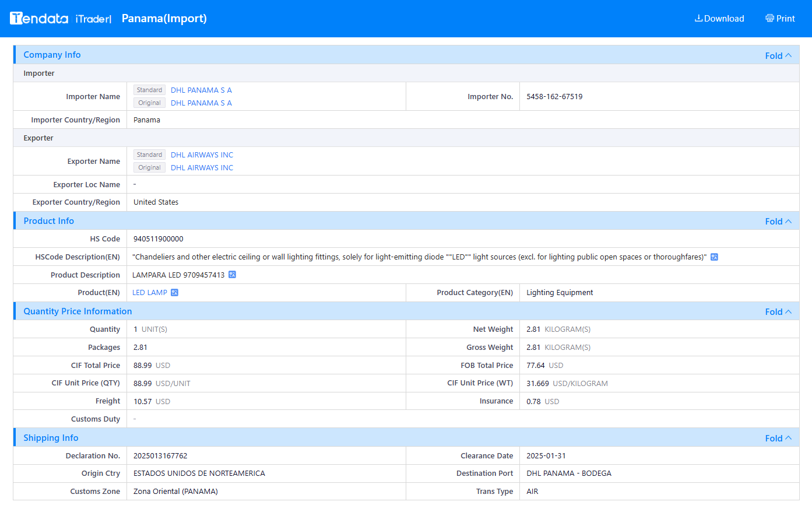Click the Company Info section heading

pos(52,55)
